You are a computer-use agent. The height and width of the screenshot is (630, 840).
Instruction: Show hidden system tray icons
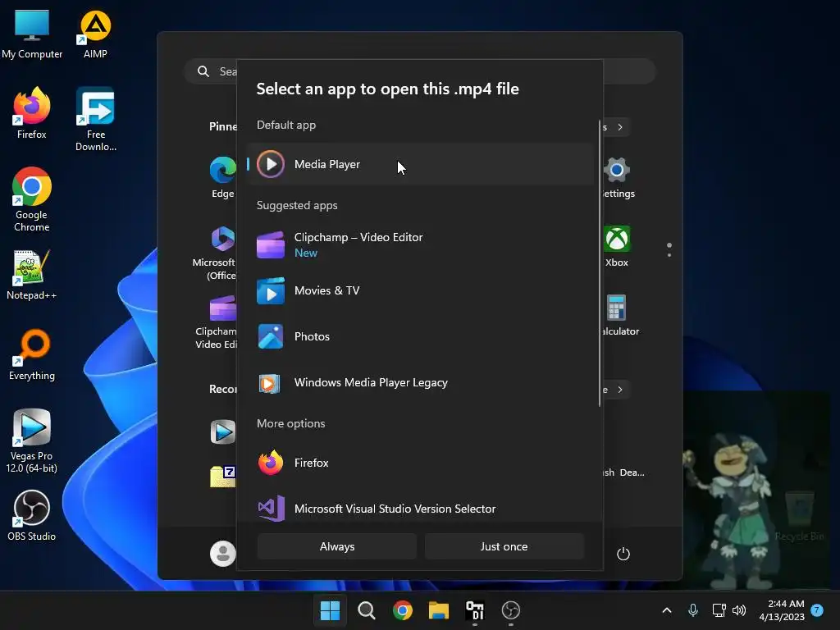tap(667, 610)
